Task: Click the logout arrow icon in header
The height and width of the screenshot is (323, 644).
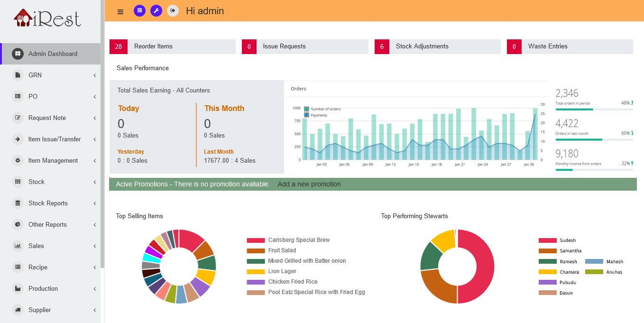Action: click(173, 10)
